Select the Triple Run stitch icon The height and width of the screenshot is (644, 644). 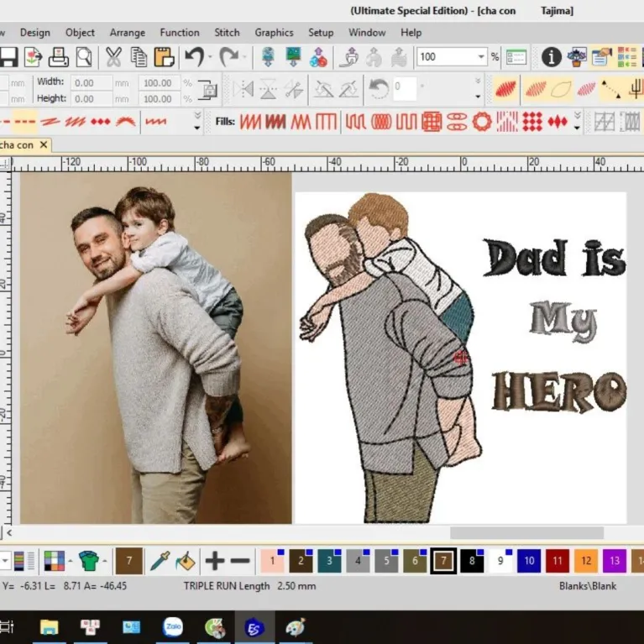pyautogui.click(x=24, y=122)
